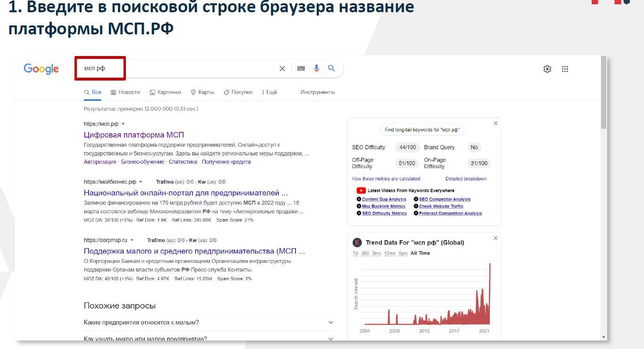Switch to the Картинки tab
Screen dimensions: 644x349
165,92
